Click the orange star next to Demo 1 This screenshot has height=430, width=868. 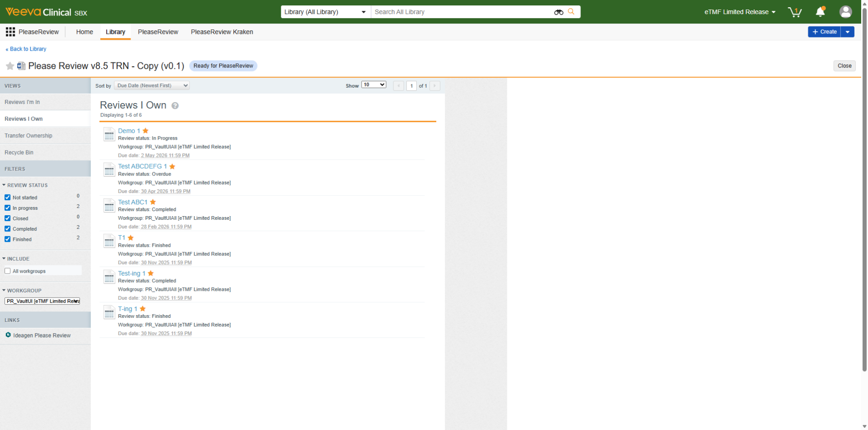[x=146, y=131]
